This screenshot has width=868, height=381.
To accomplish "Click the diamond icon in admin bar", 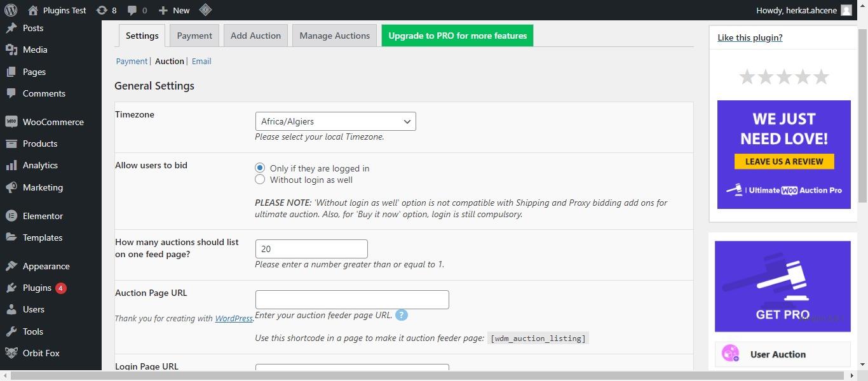I will pos(205,10).
